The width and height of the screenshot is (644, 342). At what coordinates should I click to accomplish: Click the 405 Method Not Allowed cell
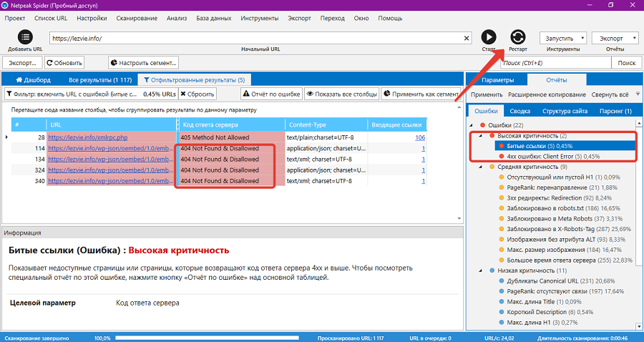point(232,137)
